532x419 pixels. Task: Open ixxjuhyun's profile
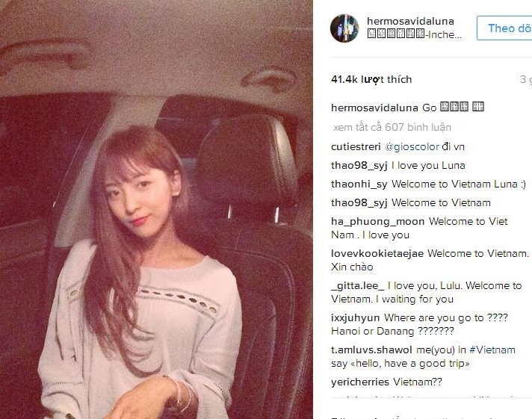[x=355, y=318]
